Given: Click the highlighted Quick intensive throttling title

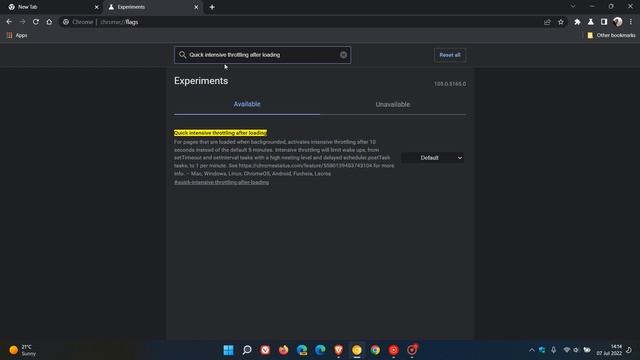Looking at the screenshot, I should (220, 133).
